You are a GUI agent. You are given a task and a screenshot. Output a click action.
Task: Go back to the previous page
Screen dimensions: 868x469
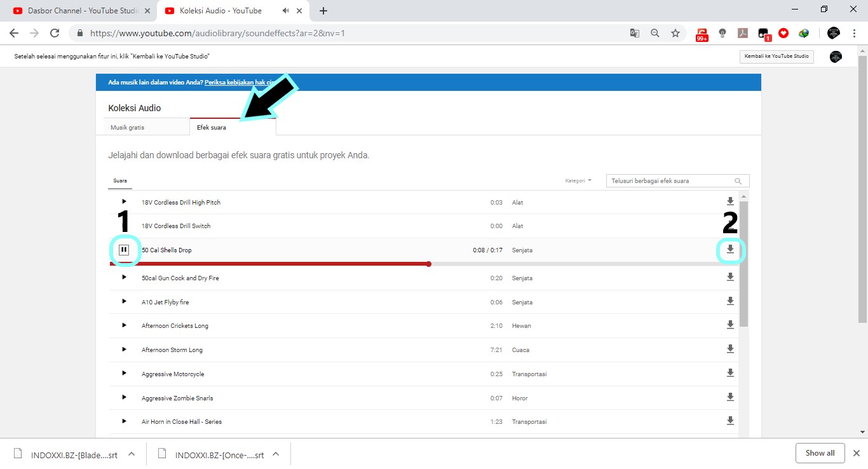pyautogui.click(x=14, y=33)
